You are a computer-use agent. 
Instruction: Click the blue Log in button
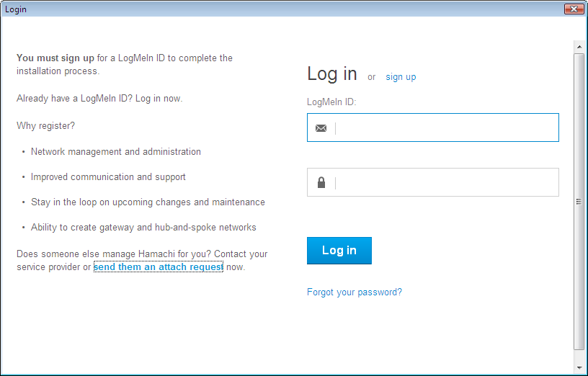coord(339,251)
